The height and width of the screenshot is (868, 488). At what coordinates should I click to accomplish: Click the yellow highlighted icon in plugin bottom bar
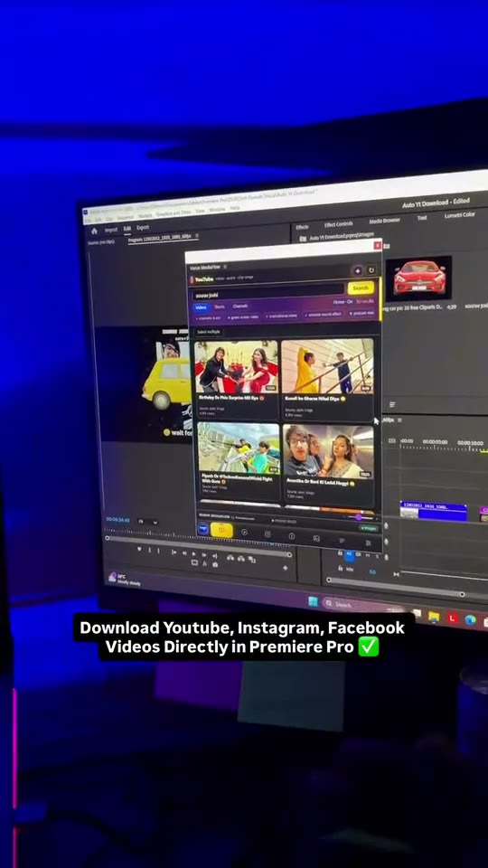point(221,531)
